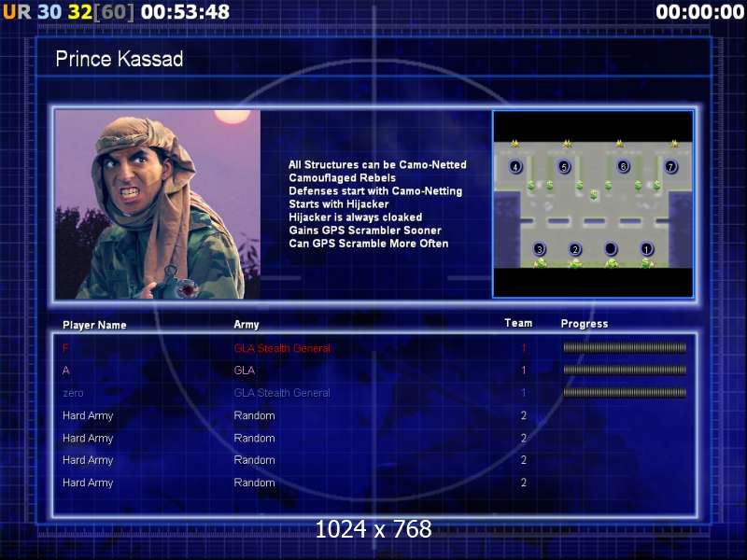Select player name zero in the list
Image resolution: width=747 pixels, height=560 pixels.
73,393
